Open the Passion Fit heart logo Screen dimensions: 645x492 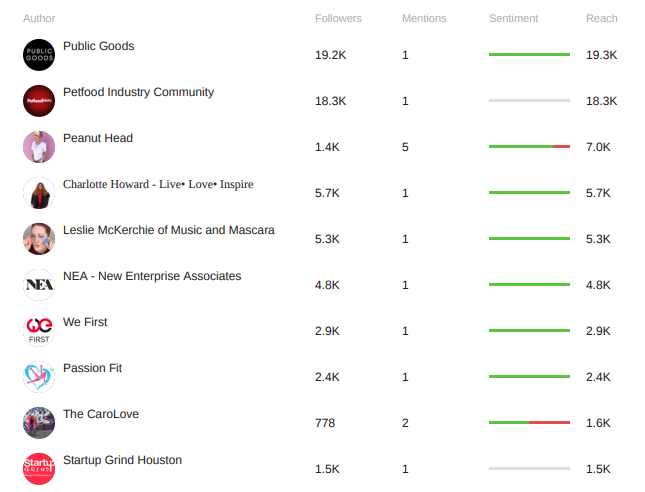coord(39,377)
